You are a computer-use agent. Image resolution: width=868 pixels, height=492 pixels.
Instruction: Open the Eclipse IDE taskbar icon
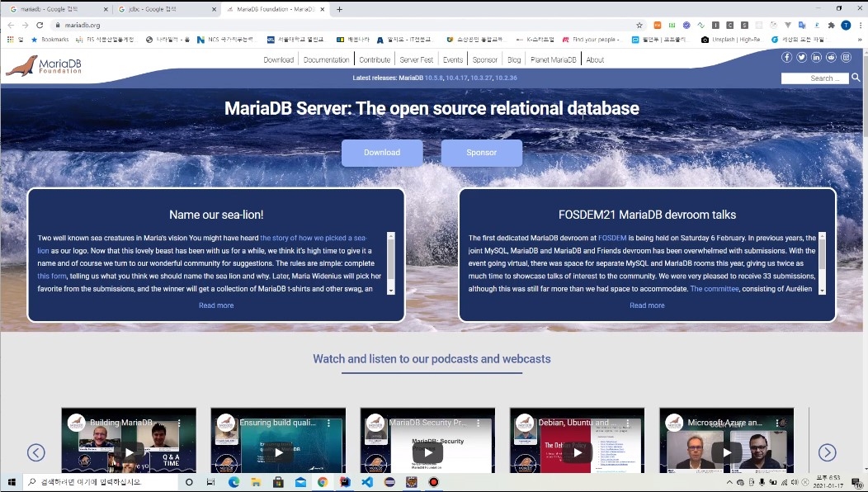click(389, 482)
